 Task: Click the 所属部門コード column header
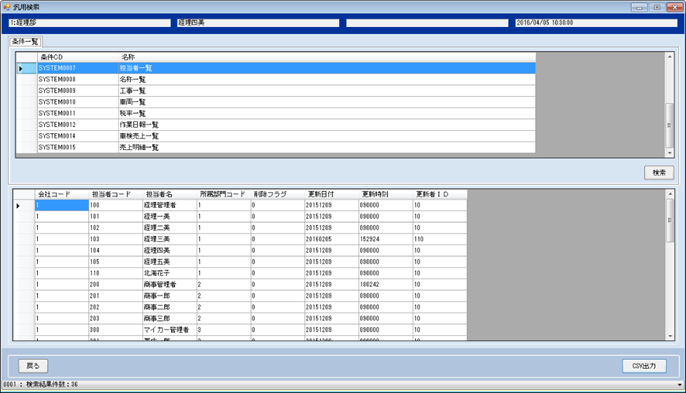click(x=224, y=194)
